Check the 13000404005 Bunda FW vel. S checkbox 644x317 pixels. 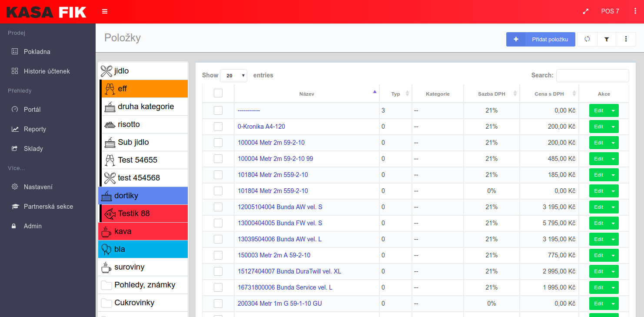(x=218, y=223)
